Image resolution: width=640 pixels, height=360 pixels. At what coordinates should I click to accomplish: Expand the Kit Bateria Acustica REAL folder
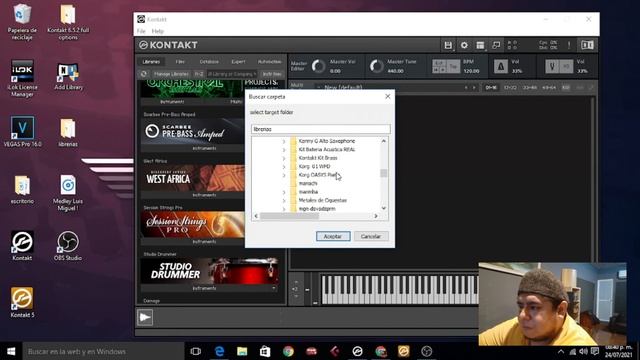point(284,150)
